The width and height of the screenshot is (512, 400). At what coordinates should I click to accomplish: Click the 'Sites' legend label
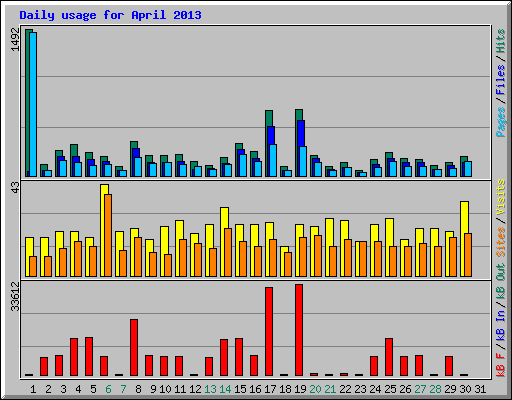point(500,242)
